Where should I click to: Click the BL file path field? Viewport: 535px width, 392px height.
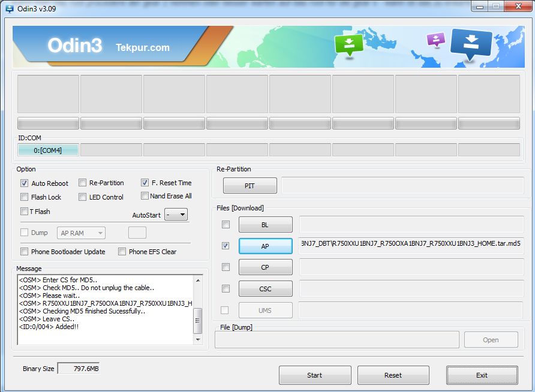pyautogui.click(x=411, y=224)
